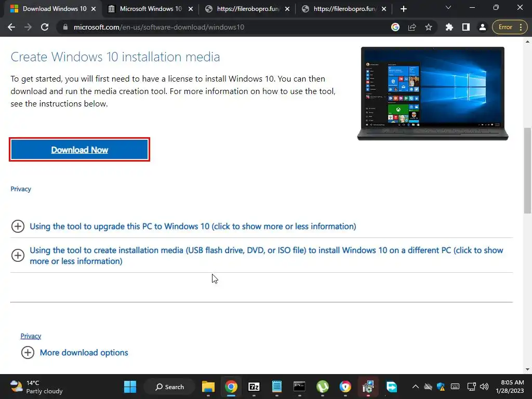This screenshot has width=532, height=399.
Task: View site information via the lock icon
Action: (65, 27)
